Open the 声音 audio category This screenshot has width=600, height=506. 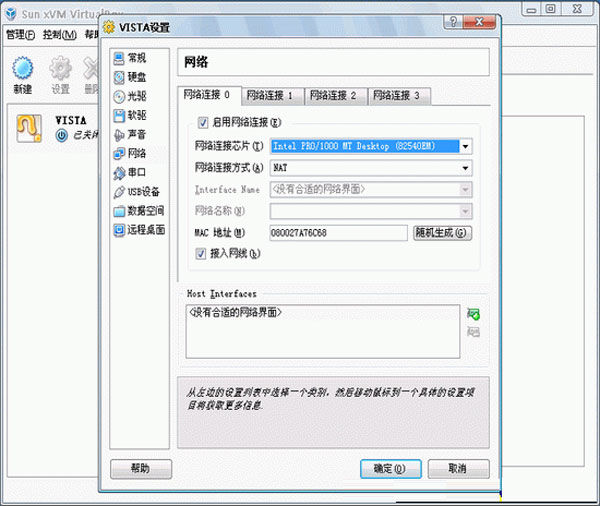130,134
